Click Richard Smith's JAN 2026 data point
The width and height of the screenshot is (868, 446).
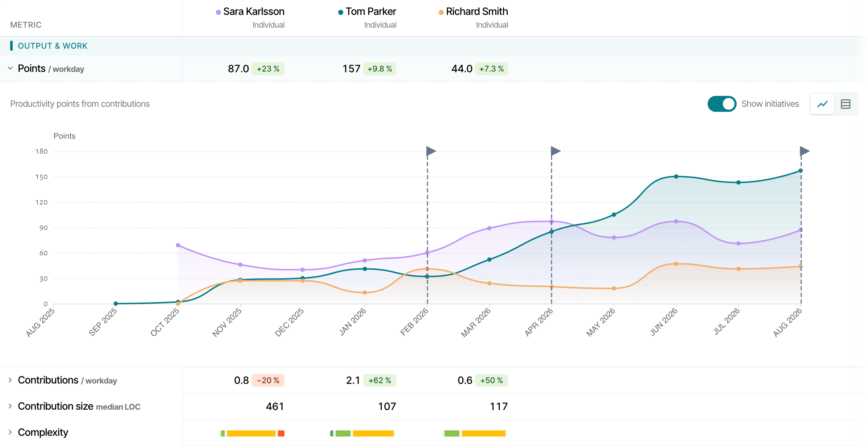click(x=365, y=292)
